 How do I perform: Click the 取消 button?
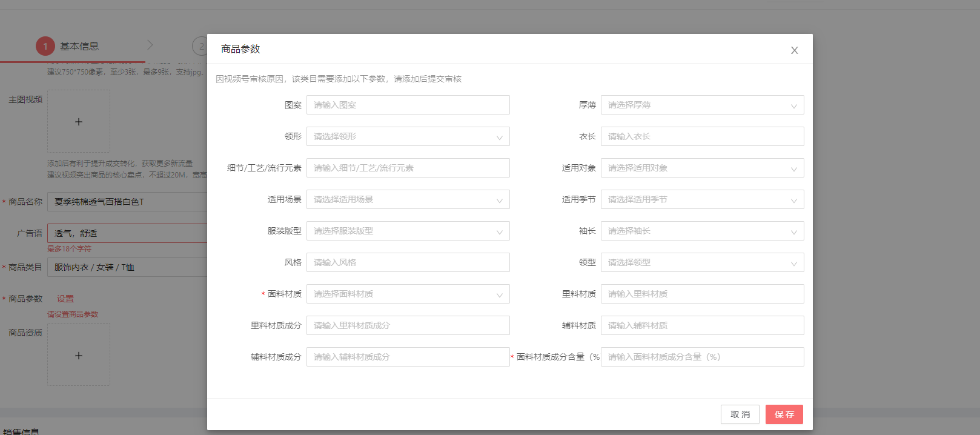pos(740,414)
